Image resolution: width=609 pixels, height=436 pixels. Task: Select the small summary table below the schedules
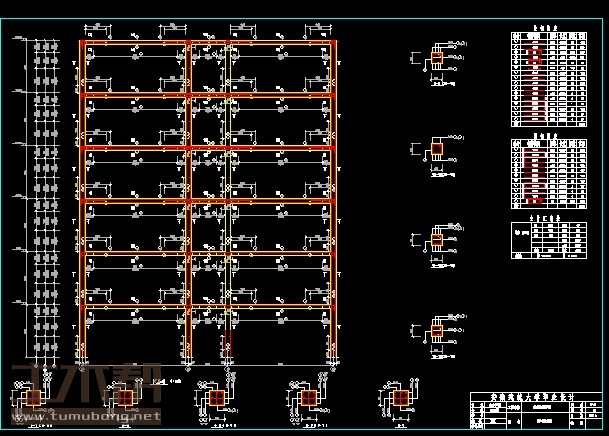pyautogui.click(x=547, y=239)
